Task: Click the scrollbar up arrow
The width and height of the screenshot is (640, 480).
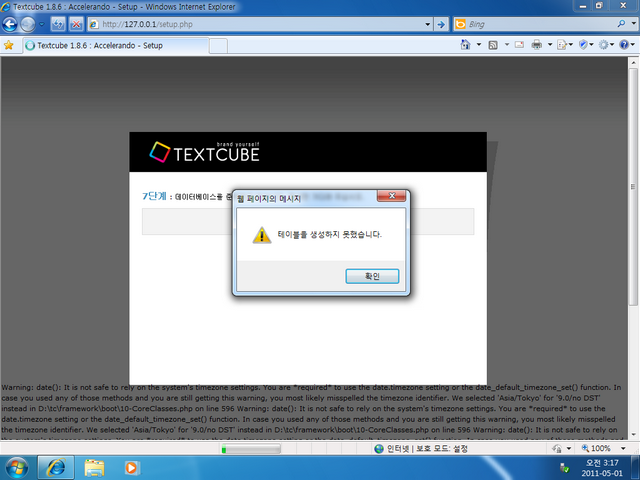Action: click(x=633, y=63)
